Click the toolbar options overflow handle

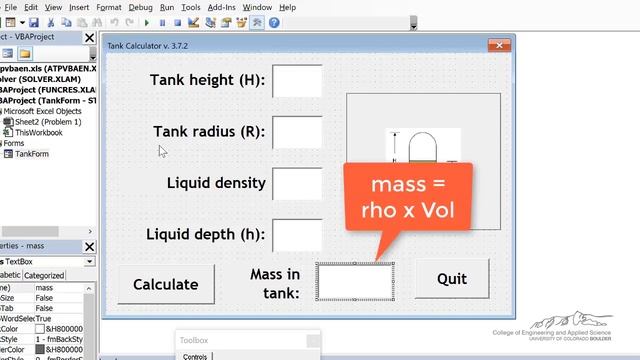(413, 23)
